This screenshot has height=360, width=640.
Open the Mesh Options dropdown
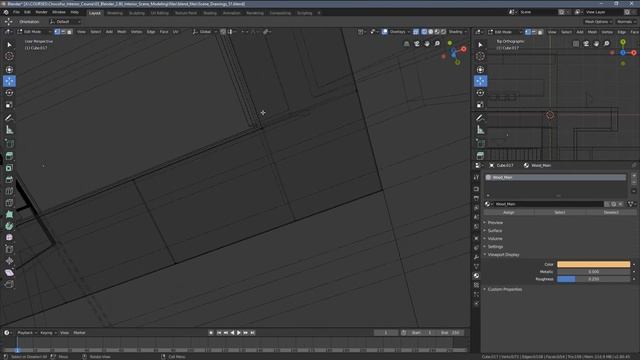[598, 22]
